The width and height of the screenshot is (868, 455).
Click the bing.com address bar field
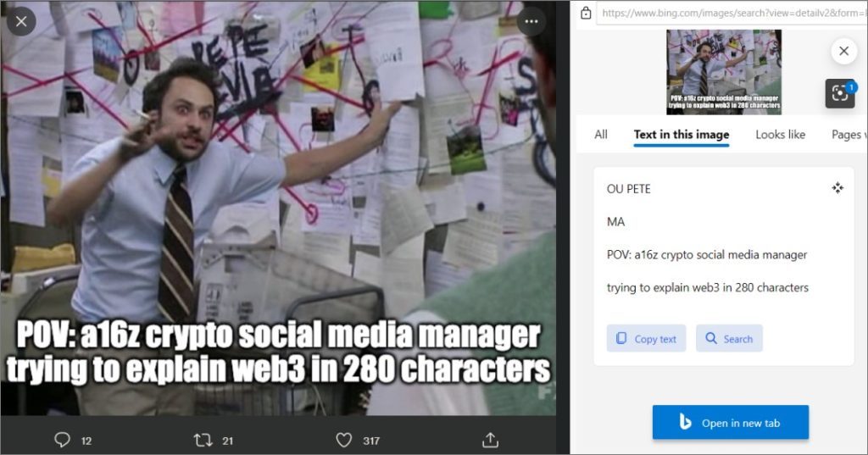point(732,13)
